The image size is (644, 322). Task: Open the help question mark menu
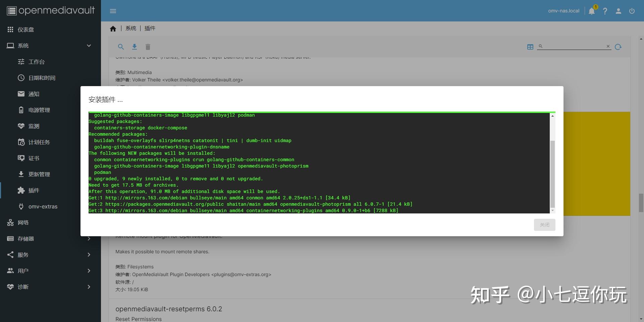pyautogui.click(x=605, y=11)
